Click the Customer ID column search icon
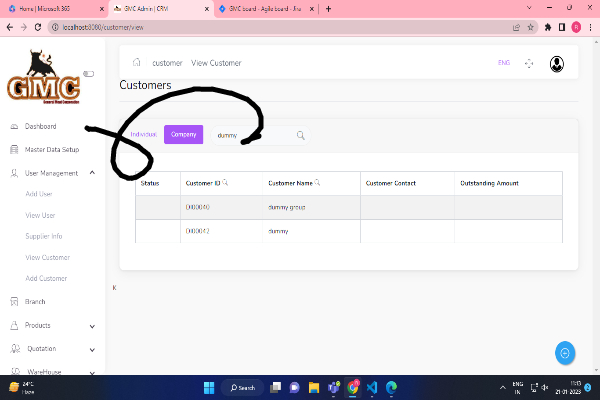Viewport: 600px width, 400px height. [225, 183]
